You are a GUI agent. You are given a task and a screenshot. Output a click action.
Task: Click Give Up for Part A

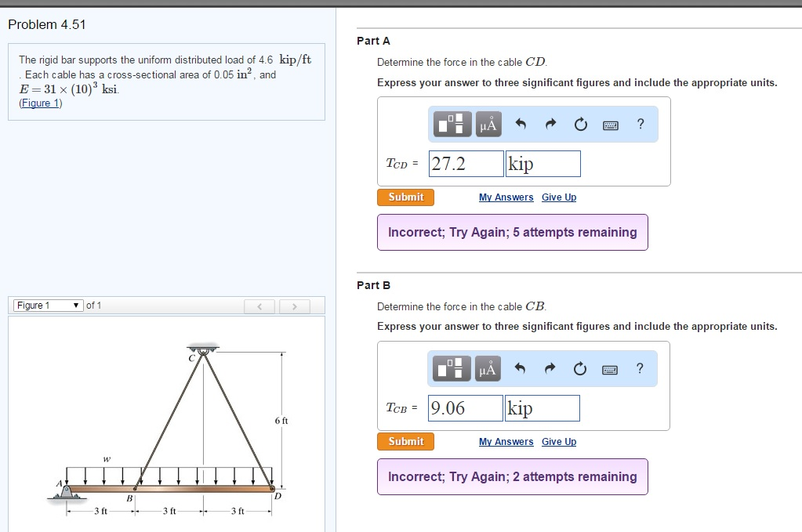point(558,197)
